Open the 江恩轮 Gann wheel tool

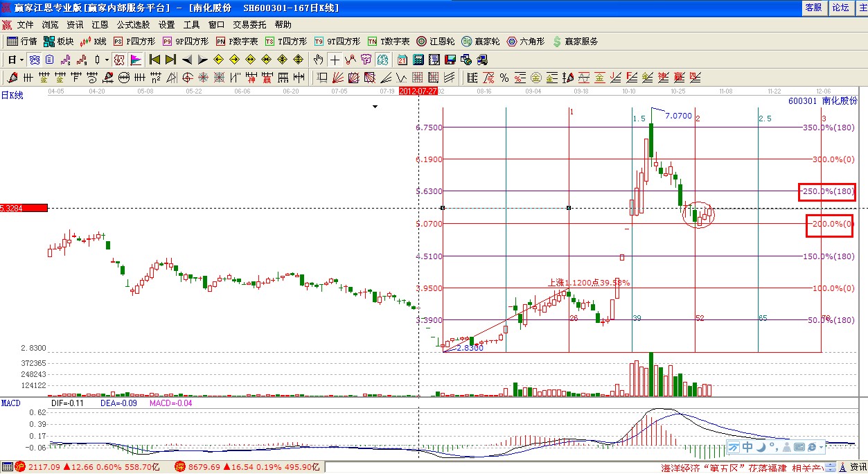pyautogui.click(x=436, y=42)
